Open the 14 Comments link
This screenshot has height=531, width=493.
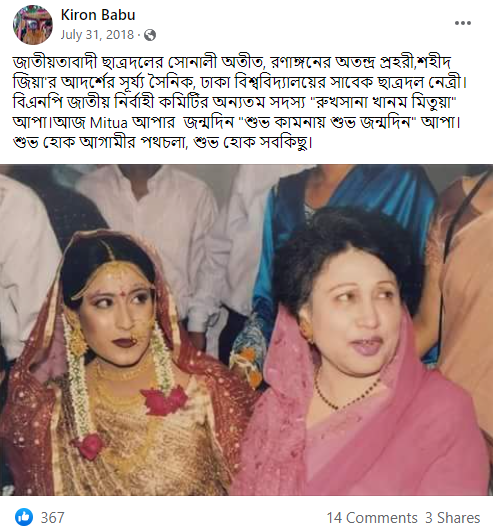pos(372,518)
